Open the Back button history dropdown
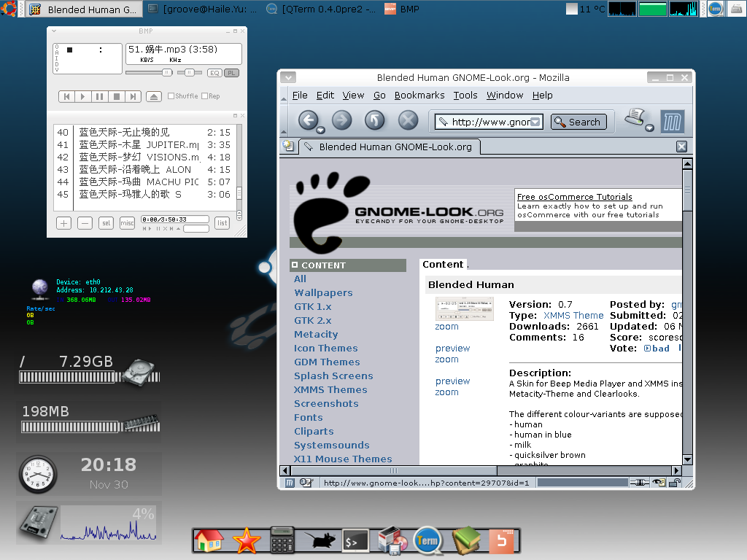747x560 pixels. coord(321,130)
